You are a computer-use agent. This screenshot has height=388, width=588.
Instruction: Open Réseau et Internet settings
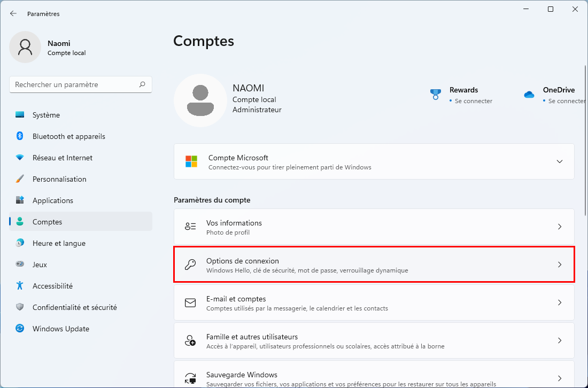pos(81,158)
